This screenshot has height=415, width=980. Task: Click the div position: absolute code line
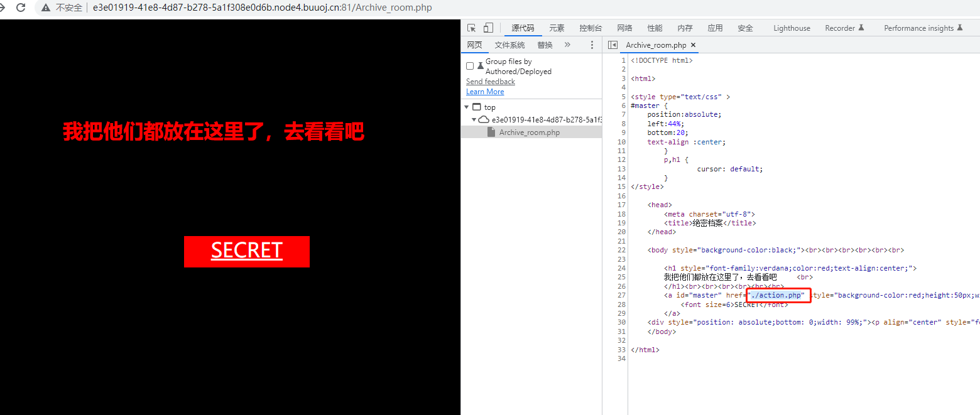(x=814, y=322)
